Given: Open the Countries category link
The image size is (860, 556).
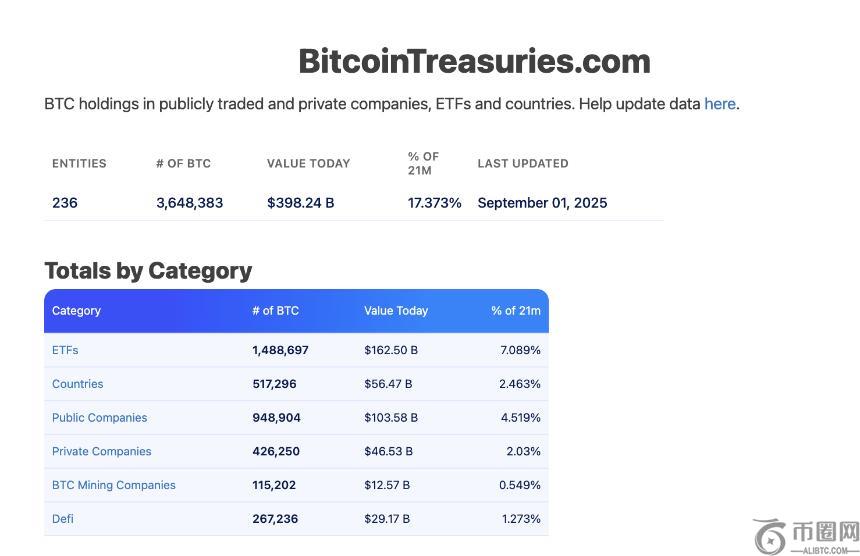Looking at the screenshot, I should click(77, 384).
